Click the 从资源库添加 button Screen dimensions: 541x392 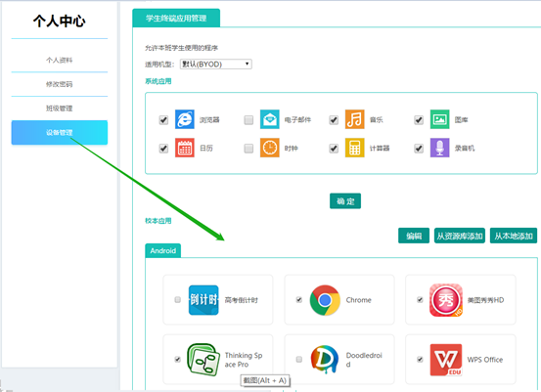click(460, 236)
